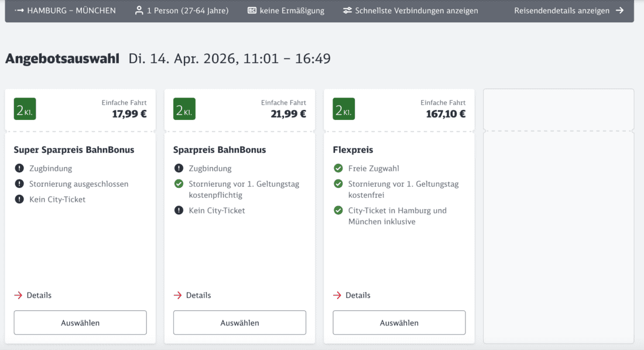Show Reisendendetails anzeigen
The image size is (644, 350).
[x=569, y=11]
